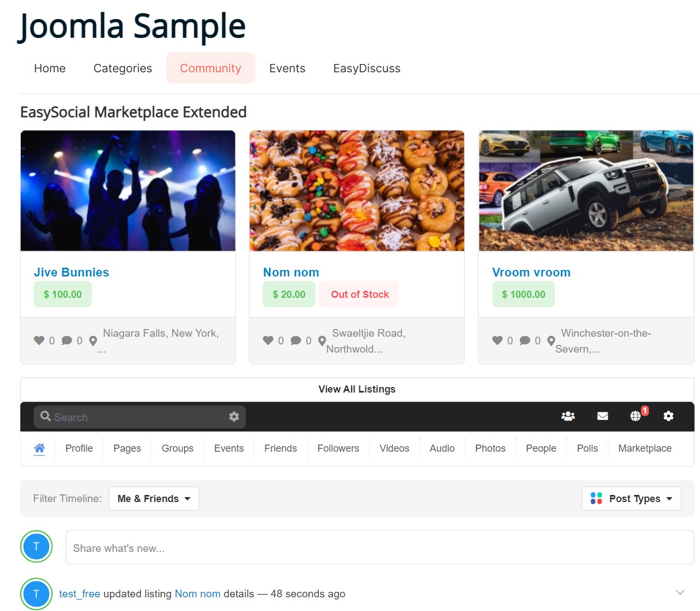Viewport: 700px width, 611px height.
Task: Click the Nom nom comment bubble icon
Action: [296, 341]
